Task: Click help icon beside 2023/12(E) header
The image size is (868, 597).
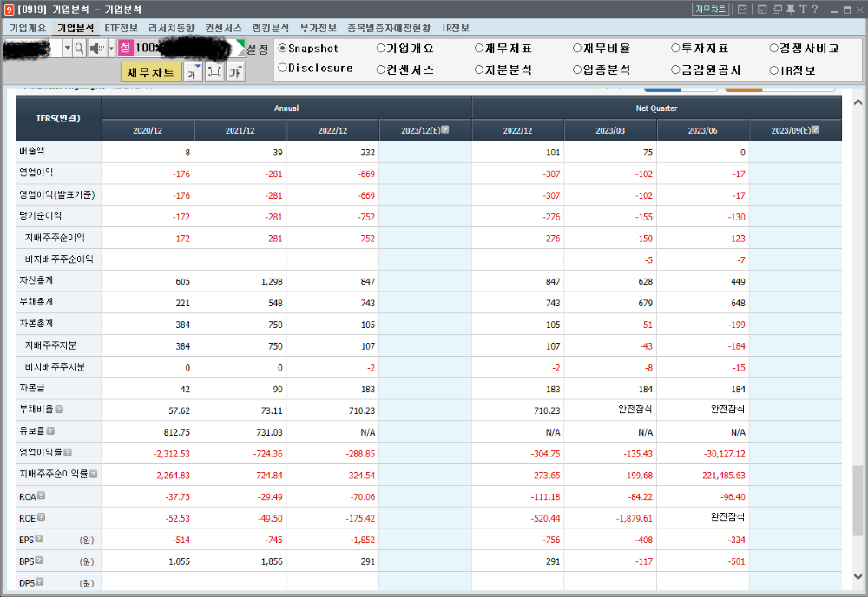Action: (x=445, y=129)
